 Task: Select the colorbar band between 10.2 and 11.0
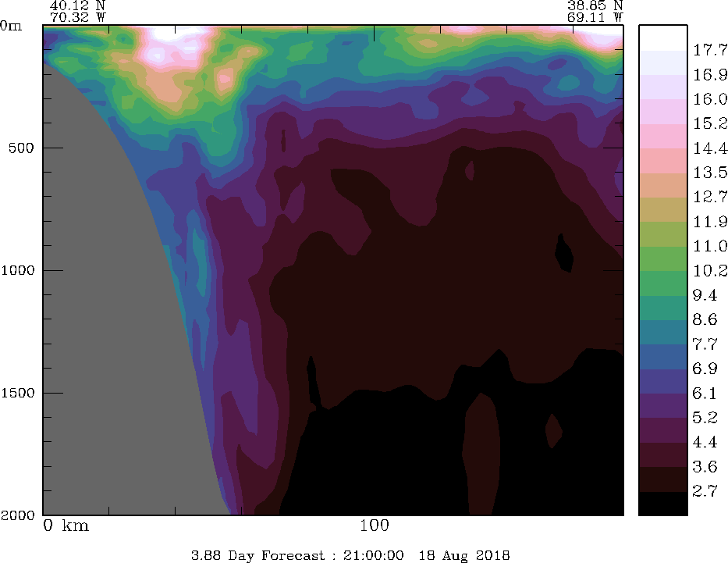click(662, 258)
